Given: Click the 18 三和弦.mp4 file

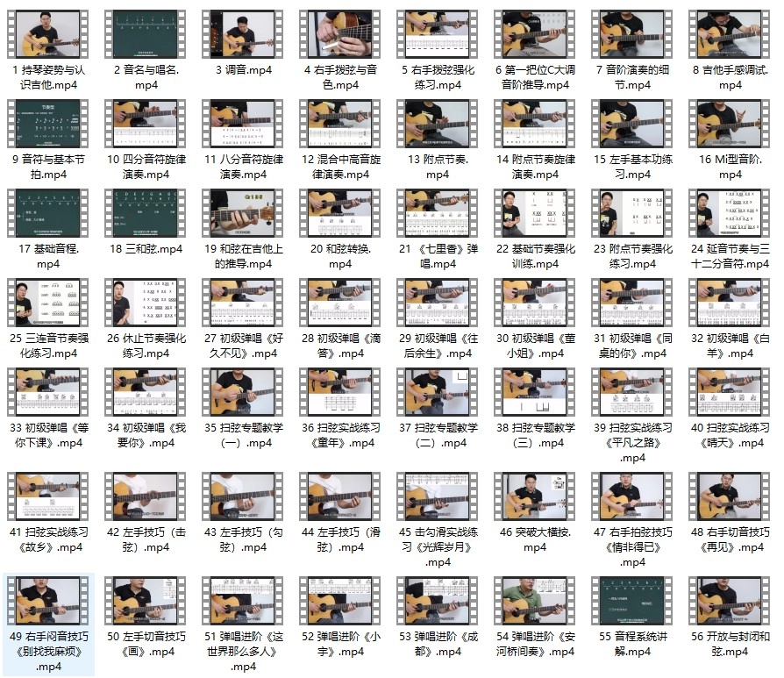Looking at the screenshot, I should coord(146,211).
